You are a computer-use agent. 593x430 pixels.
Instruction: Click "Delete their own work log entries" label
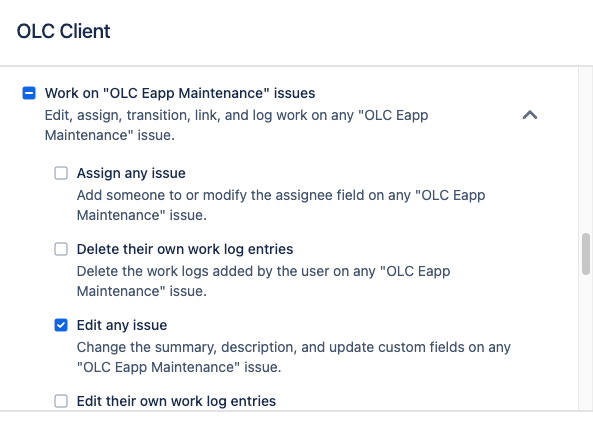click(185, 249)
